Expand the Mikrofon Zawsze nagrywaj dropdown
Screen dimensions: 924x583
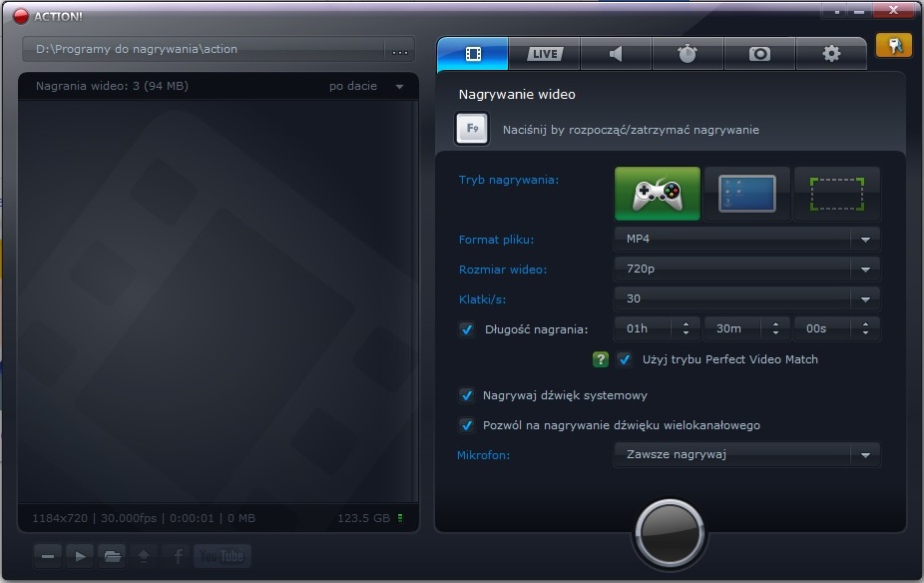[x=746, y=454]
